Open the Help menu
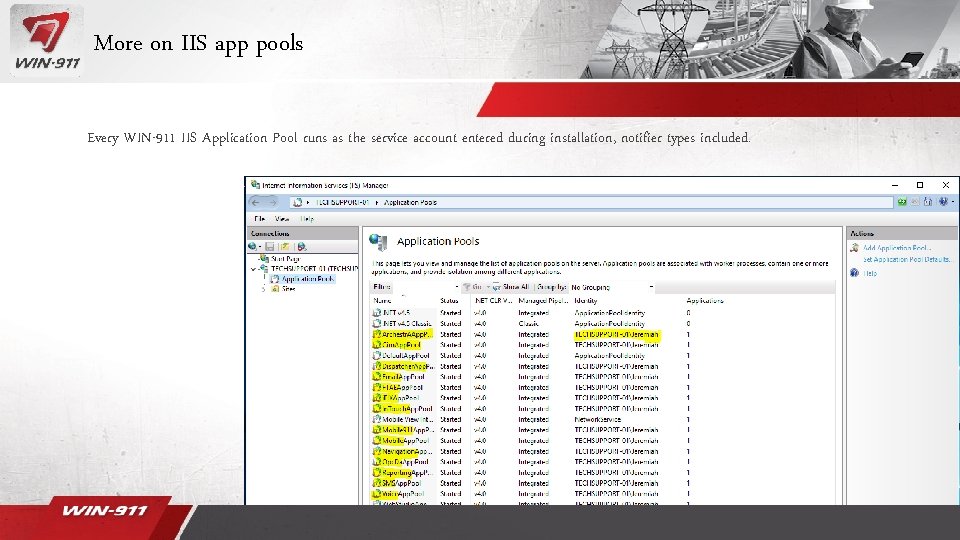The height and width of the screenshot is (540, 960). pyautogui.click(x=307, y=219)
